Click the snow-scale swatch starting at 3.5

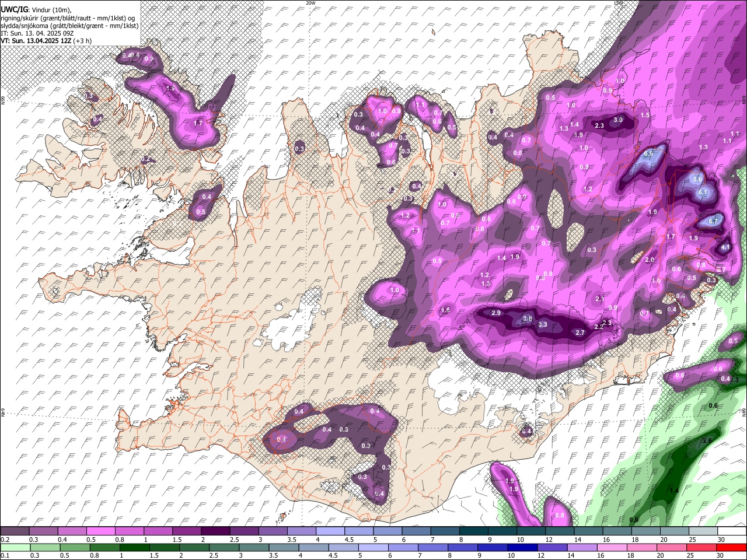302,531
